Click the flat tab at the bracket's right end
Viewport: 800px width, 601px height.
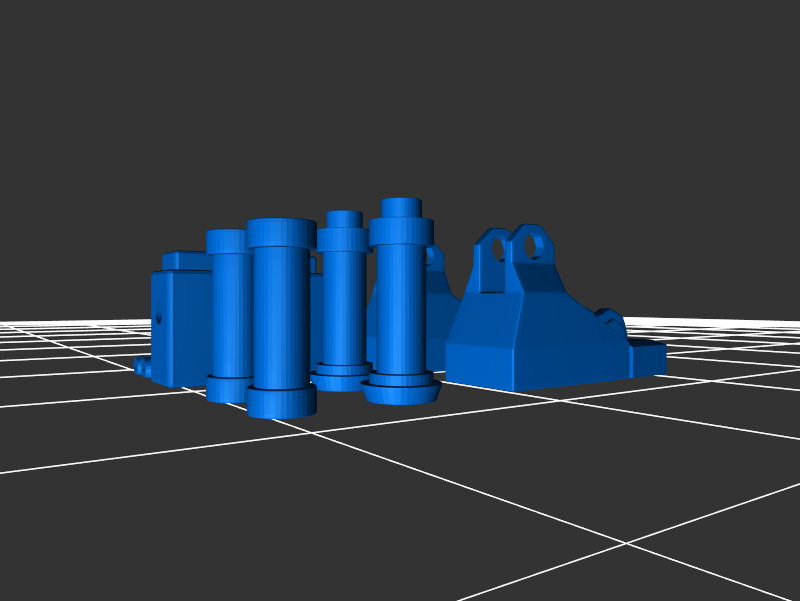[647, 357]
